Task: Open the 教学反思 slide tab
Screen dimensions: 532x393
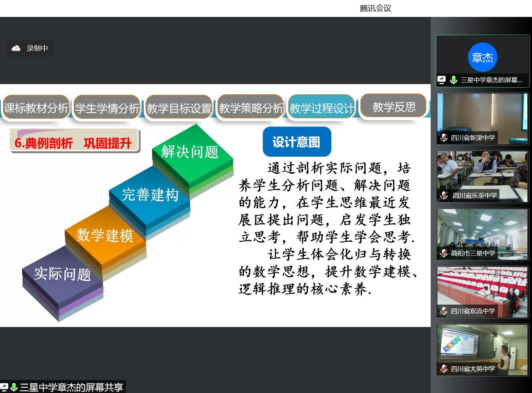Action: point(394,107)
